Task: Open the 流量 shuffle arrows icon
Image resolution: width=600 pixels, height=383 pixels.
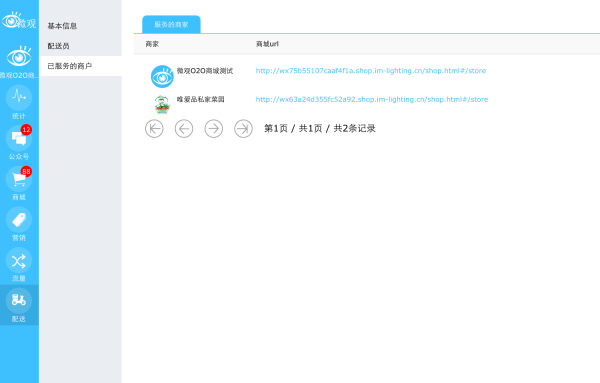Action: point(19,261)
